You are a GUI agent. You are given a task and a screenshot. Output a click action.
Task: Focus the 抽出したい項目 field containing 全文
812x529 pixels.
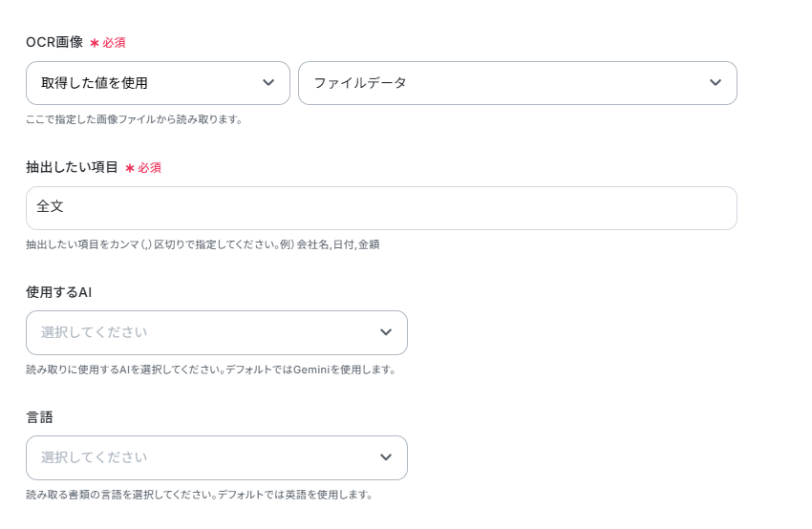click(x=381, y=208)
